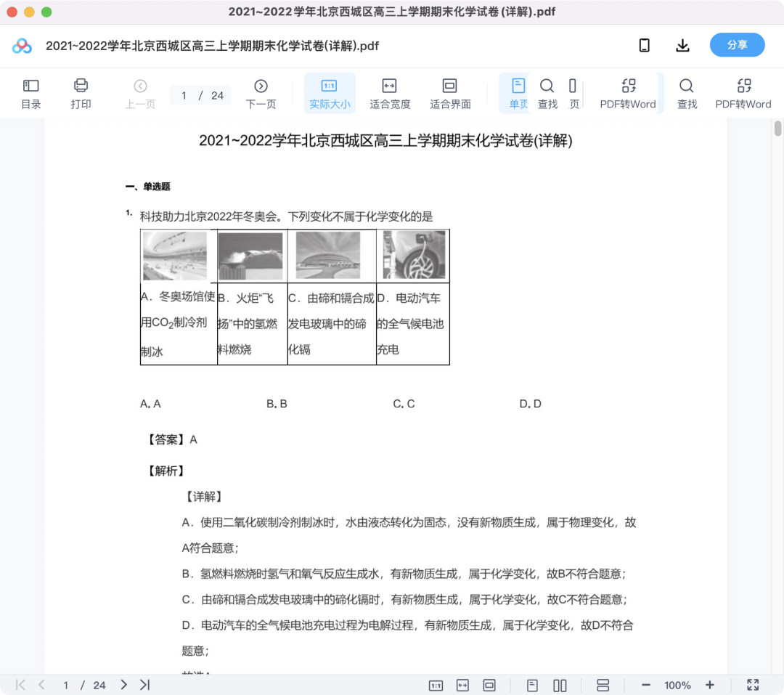Click the option B torch image

click(250, 256)
